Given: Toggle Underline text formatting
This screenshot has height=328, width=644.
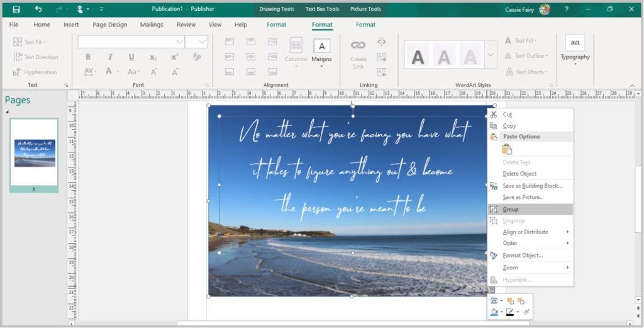Looking at the screenshot, I should [131, 57].
